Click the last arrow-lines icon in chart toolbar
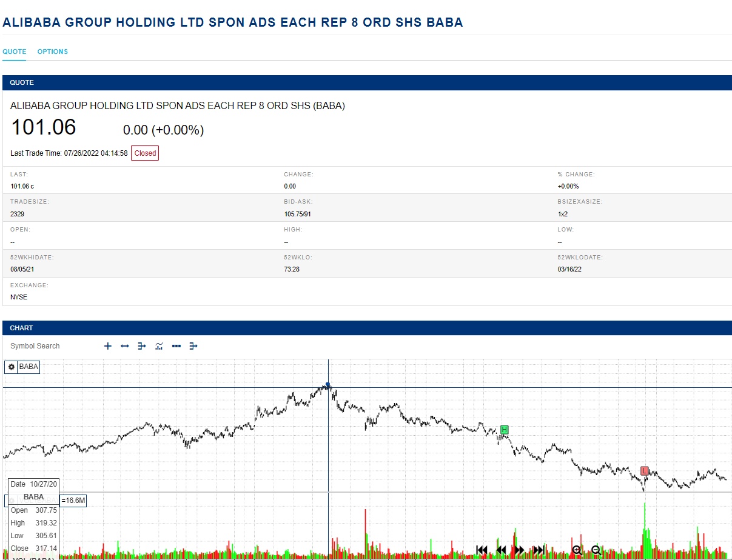 (x=194, y=346)
